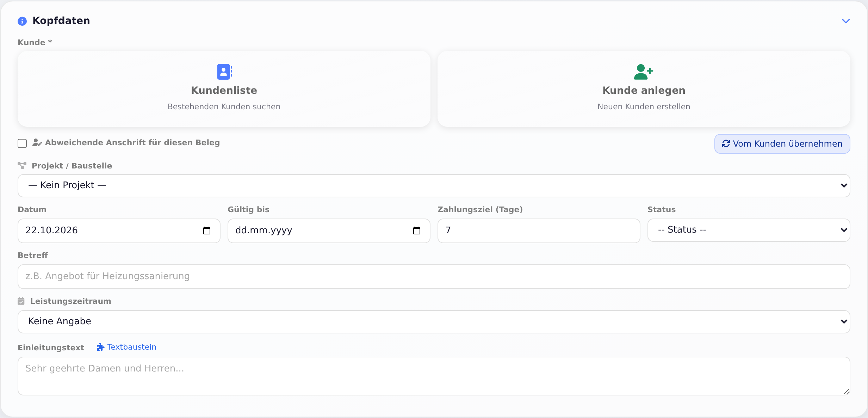Click the refresh icon in Vom Kunden übernehmen

click(726, 144)
